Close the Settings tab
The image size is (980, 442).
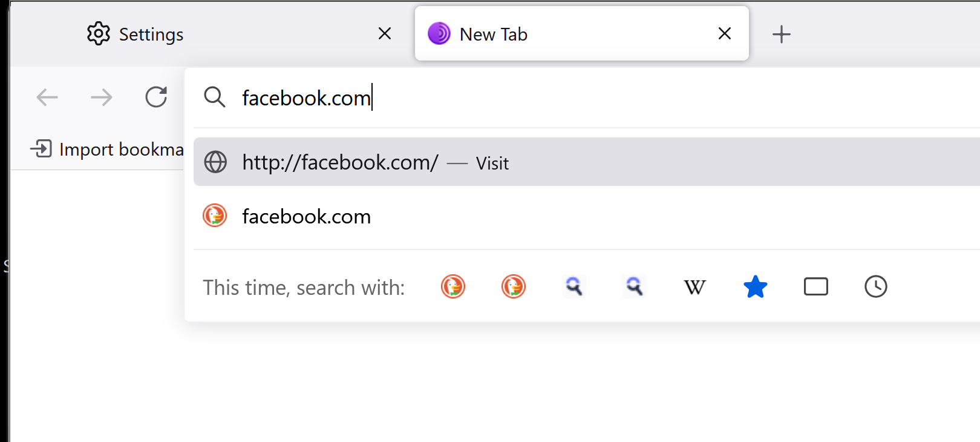click(x=385, y=34)
